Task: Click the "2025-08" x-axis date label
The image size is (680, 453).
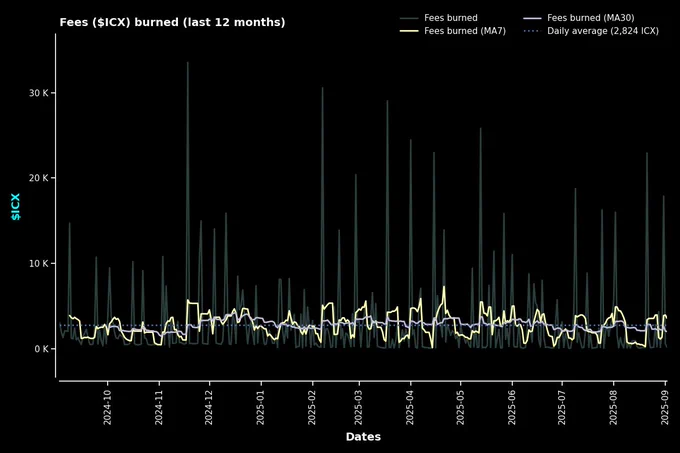Action: (x=613, y=407)
